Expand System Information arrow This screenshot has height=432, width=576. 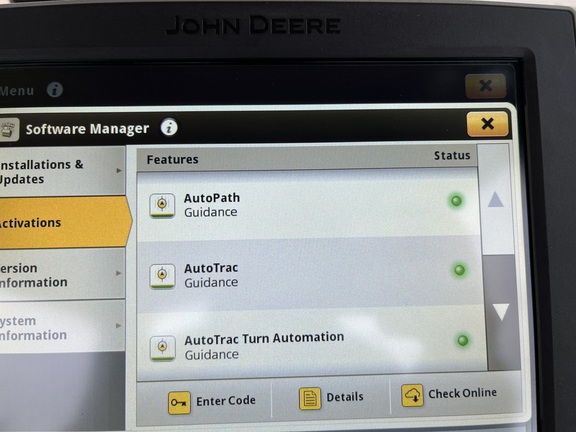pos(119,325)
